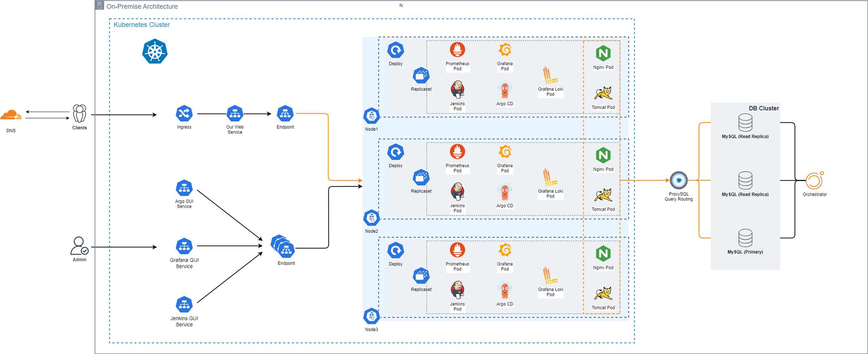Click the "MySQL (Primary)" label

745,252
